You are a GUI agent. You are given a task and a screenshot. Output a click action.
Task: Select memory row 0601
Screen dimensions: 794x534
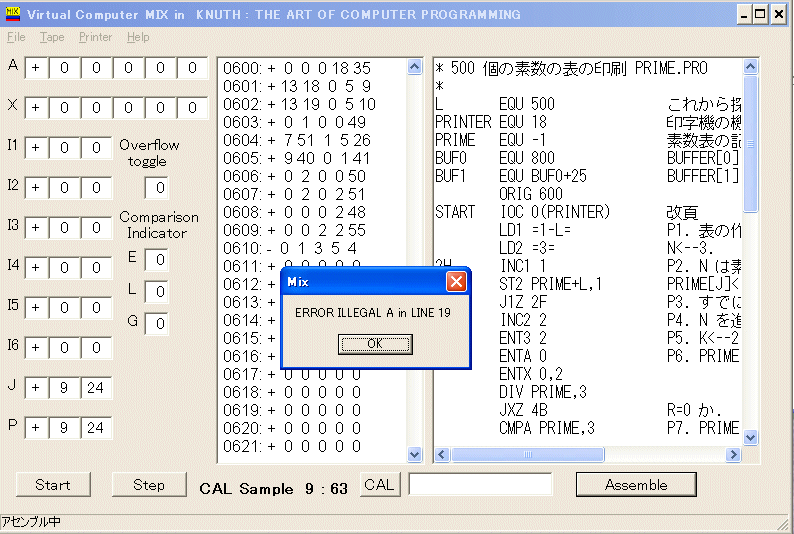coord(297,86)
